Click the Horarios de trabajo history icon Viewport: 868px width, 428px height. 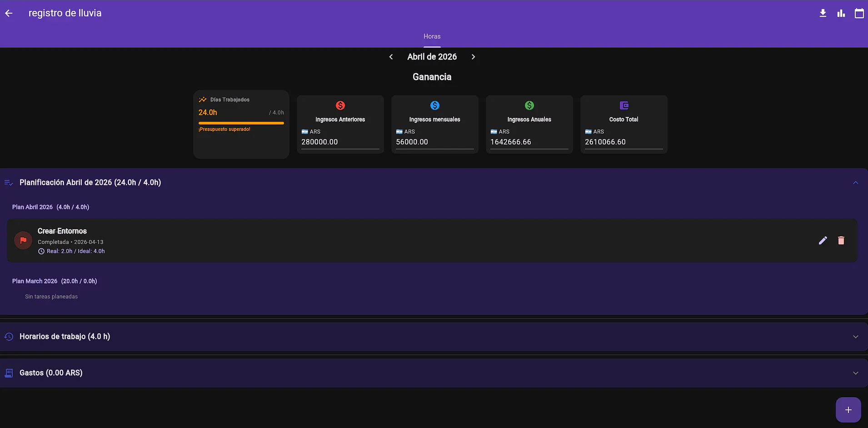(x=9, y=337)
